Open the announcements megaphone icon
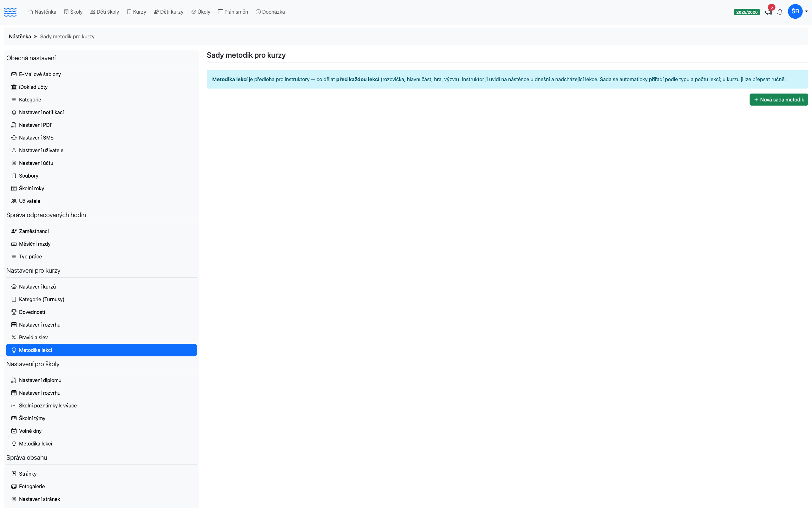The height and width of the screenshot is (513, 812). 768,12
